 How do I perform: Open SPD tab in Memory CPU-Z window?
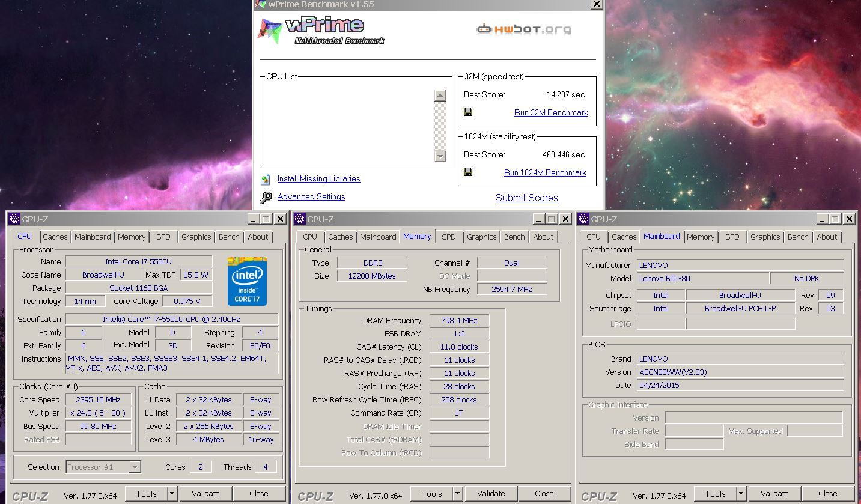click(449, 237)
